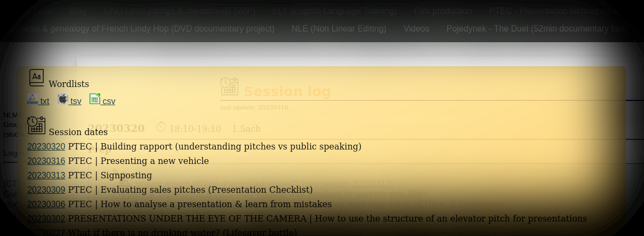Click the Session log heading icon
The height and width of the screenshot is (236, 644).
pyautogui.click(x=229, y=86)
